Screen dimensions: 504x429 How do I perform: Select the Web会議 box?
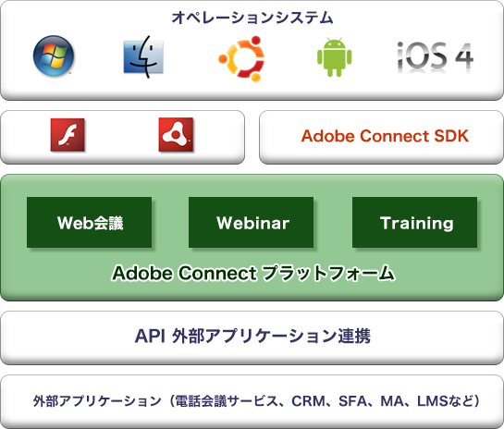(x=89, y=223)
